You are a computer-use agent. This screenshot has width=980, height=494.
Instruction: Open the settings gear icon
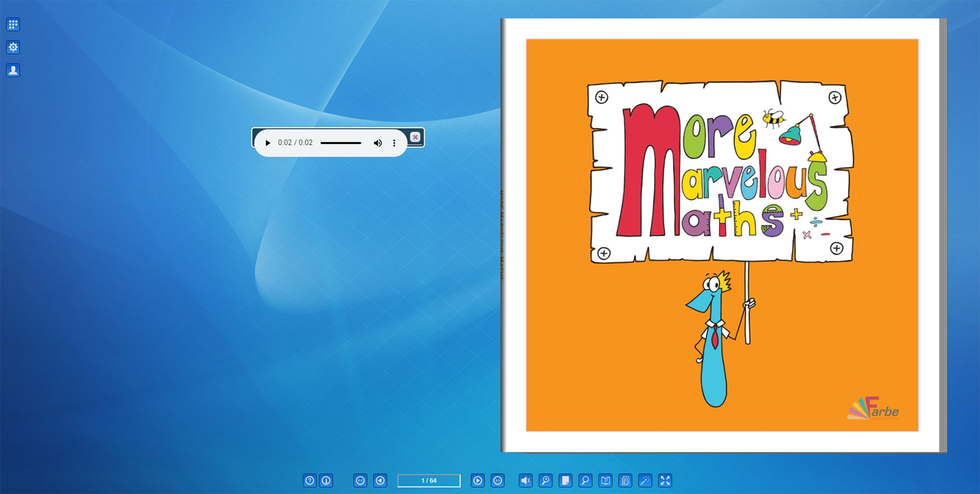pyautogui.click(x=13, y=47)
